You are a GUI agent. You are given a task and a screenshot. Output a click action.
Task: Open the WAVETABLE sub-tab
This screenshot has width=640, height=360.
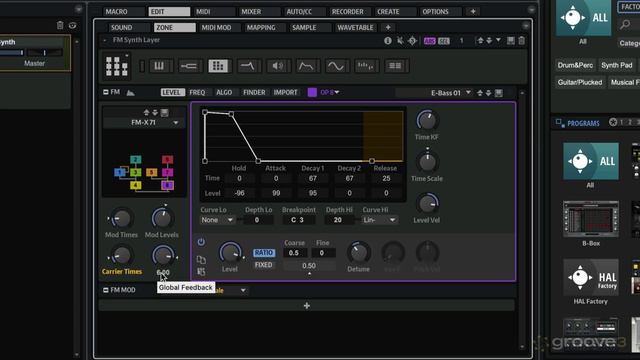coord(355,27)
